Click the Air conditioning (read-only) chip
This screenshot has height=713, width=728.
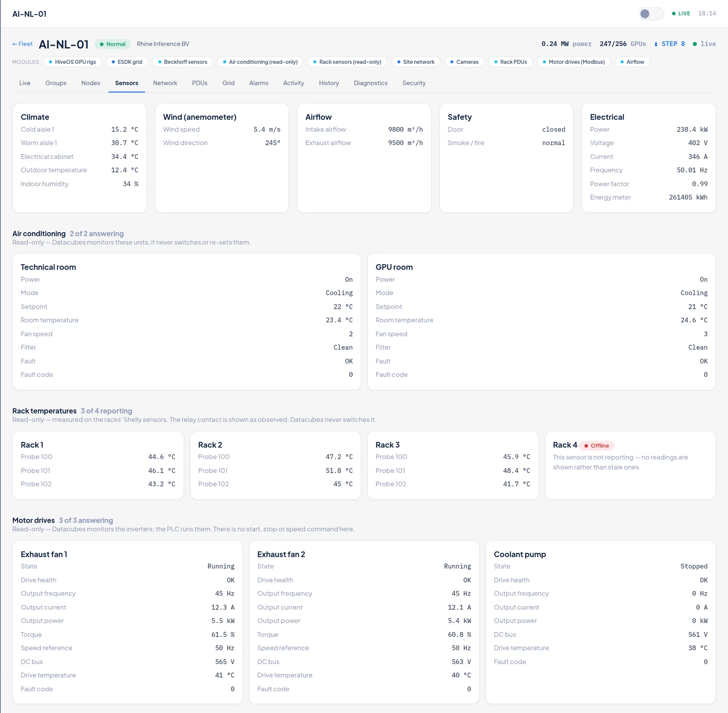[260, 62]
